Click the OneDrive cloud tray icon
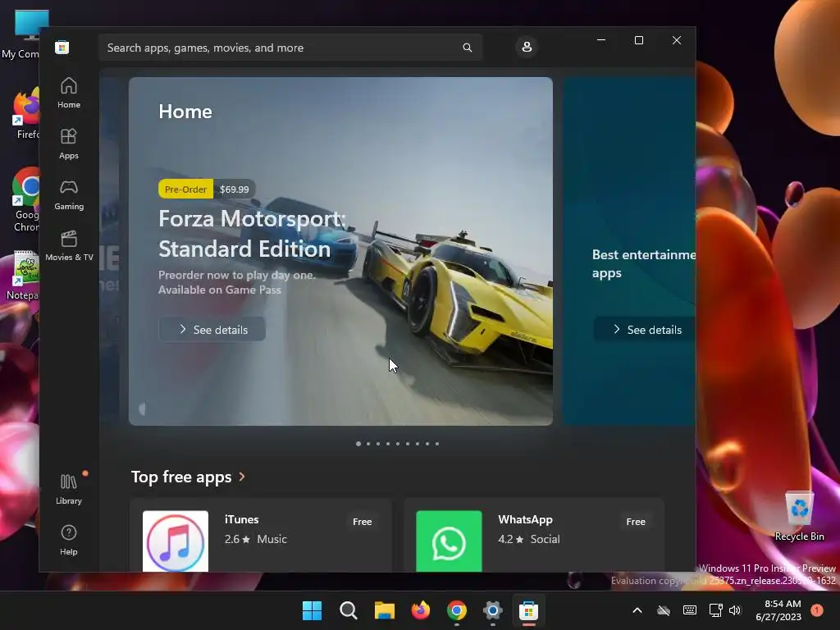This screenshot has height=630, width=840. coord(664,610)
